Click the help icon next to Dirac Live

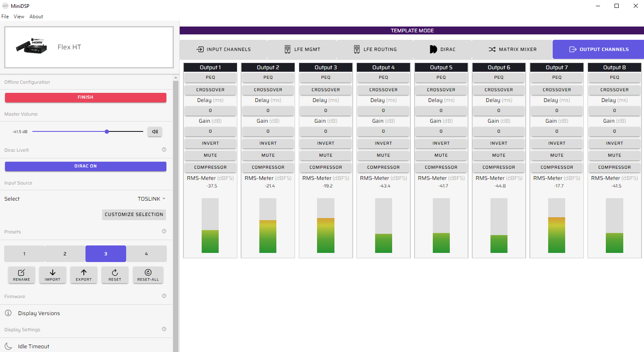coord(164,150)
